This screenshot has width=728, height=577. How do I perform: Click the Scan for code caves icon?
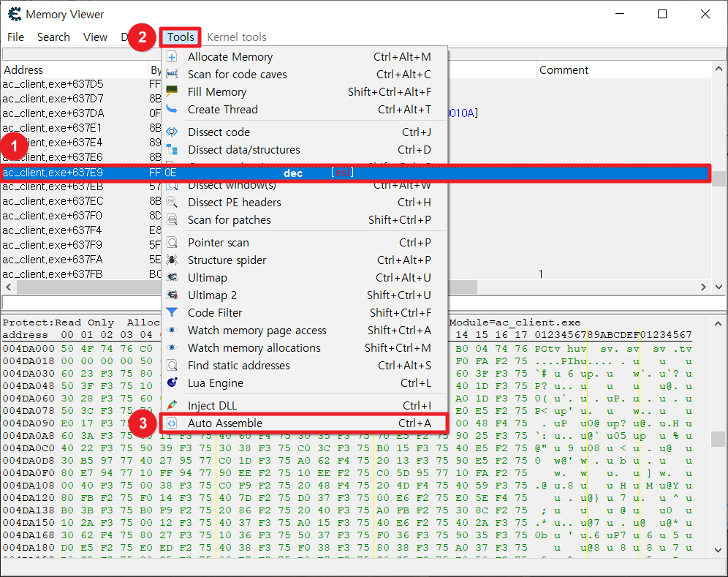[172, 75]
